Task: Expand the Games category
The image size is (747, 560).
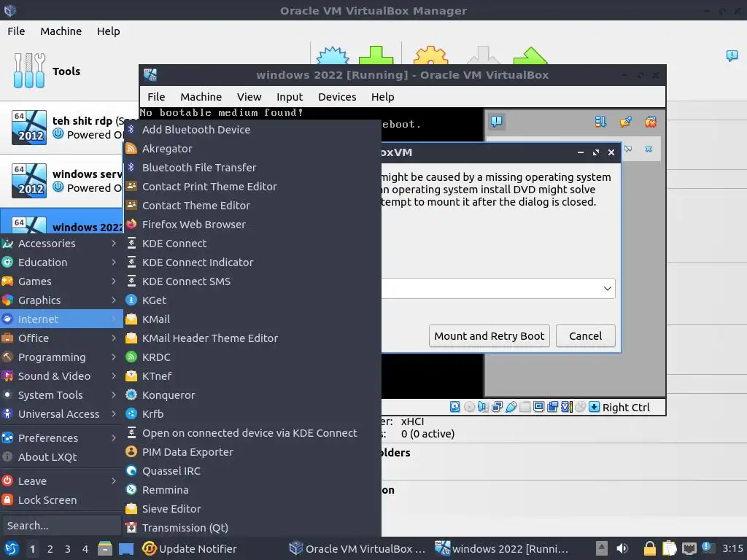Action: click(x=61, y=281)
